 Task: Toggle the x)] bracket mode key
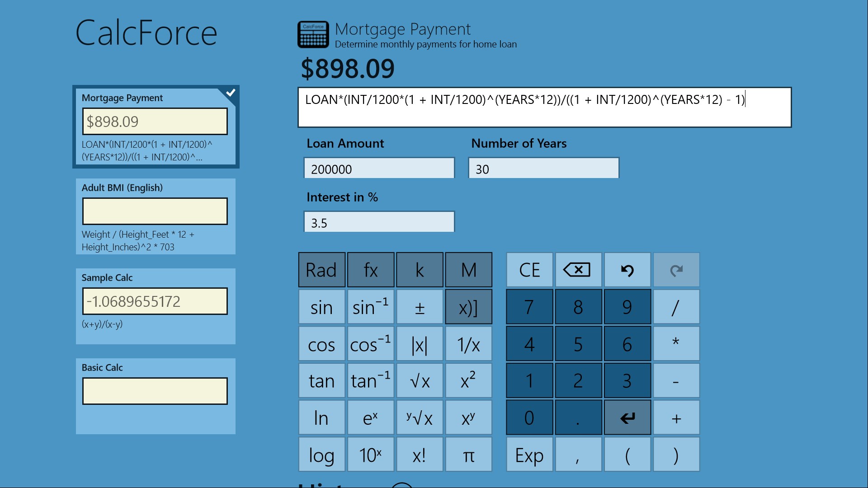[468, 308]
